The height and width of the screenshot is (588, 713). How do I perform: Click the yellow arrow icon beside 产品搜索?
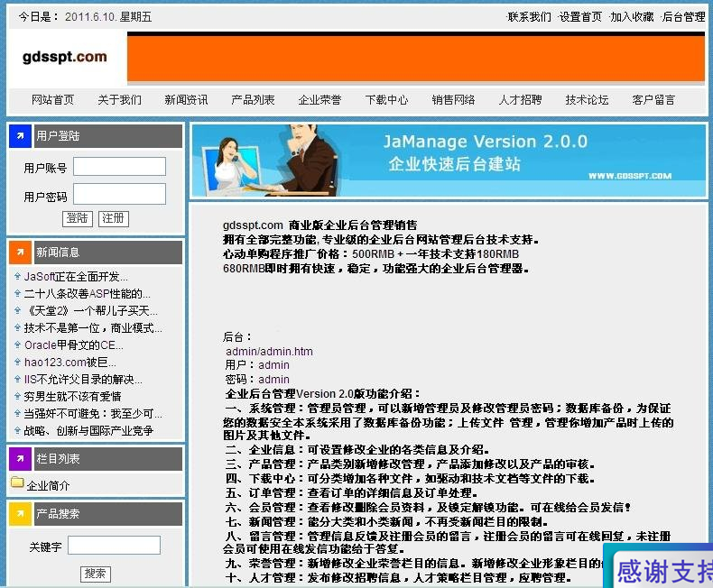[20, 514]
